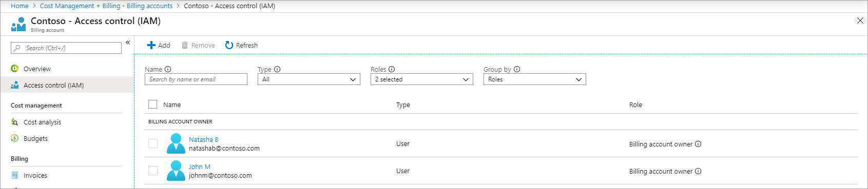Click the Cost management section heading
The height and width of the screenshot is (189, 868).
(x=36, y=106)
